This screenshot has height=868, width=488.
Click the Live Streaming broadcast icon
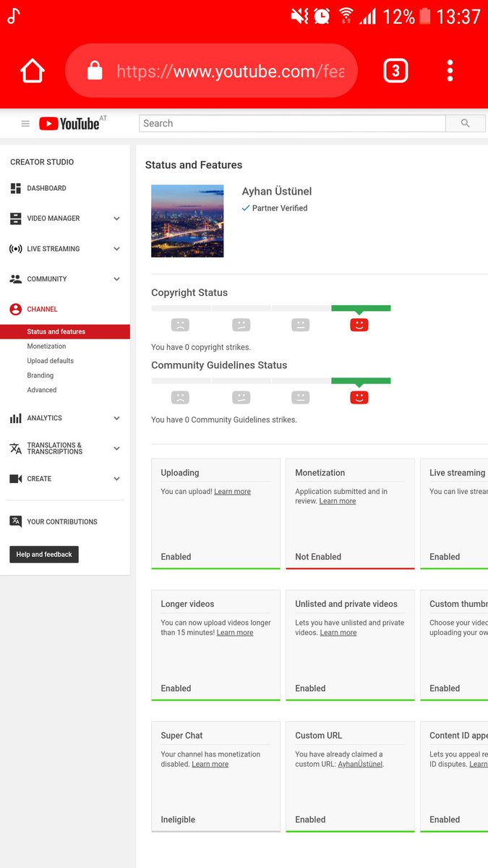pyautogui.click(x=16, y=249)
